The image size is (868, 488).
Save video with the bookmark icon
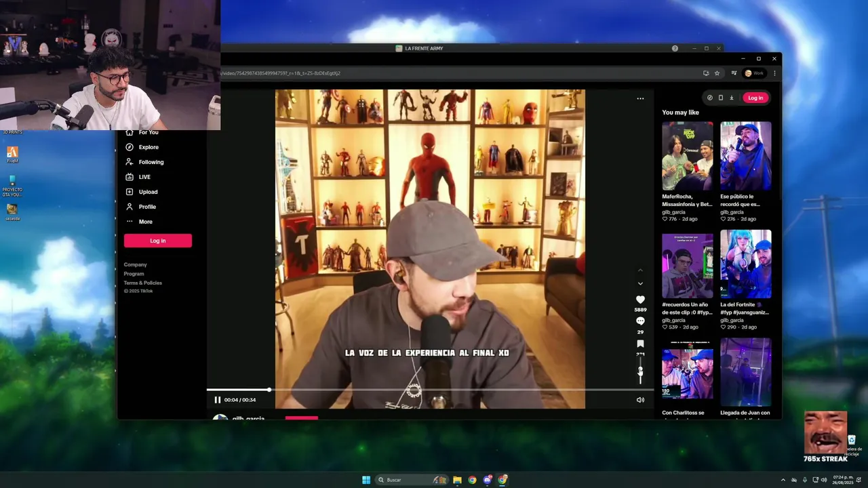(640, 344)
